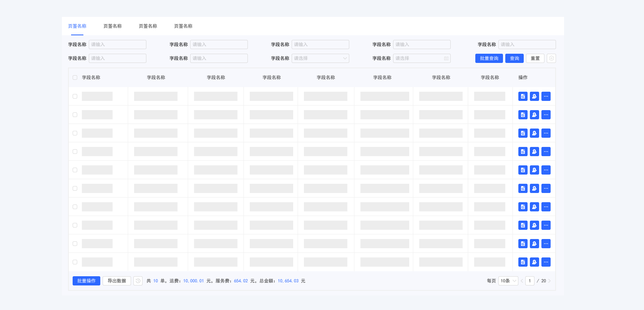
Task: Click the edit document icon in the ninth table row
Action: click(523, 244)
